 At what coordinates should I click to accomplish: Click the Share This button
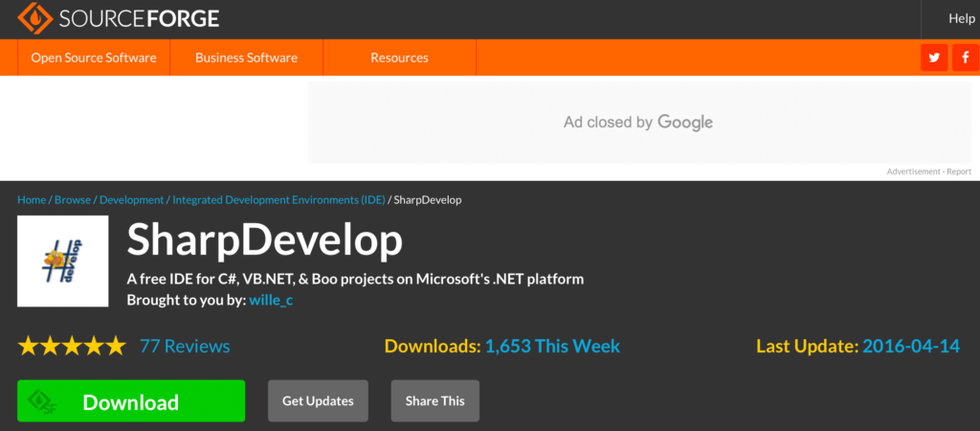(435, 401)
